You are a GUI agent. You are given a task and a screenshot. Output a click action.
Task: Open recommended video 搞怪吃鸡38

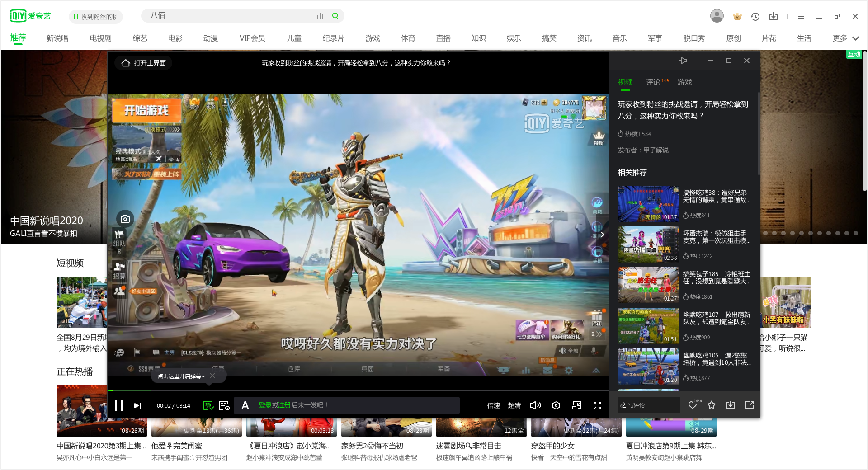point(685,204)
